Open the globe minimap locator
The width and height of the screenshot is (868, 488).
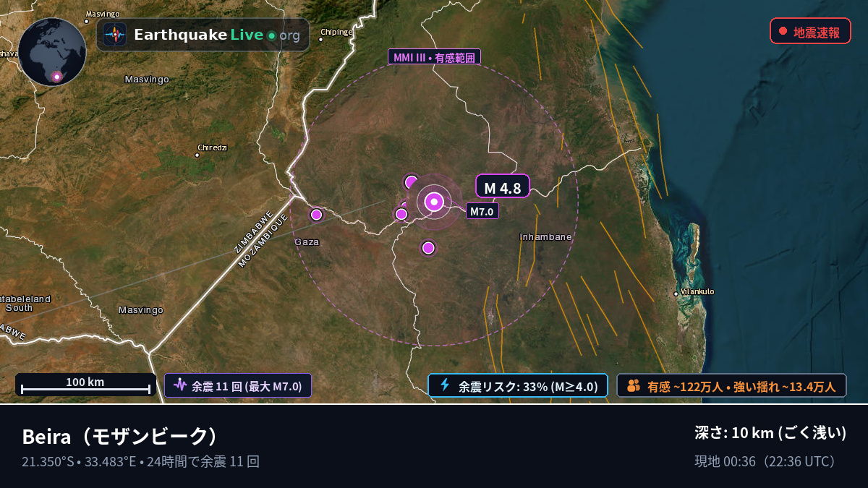(x=52, y=52)
